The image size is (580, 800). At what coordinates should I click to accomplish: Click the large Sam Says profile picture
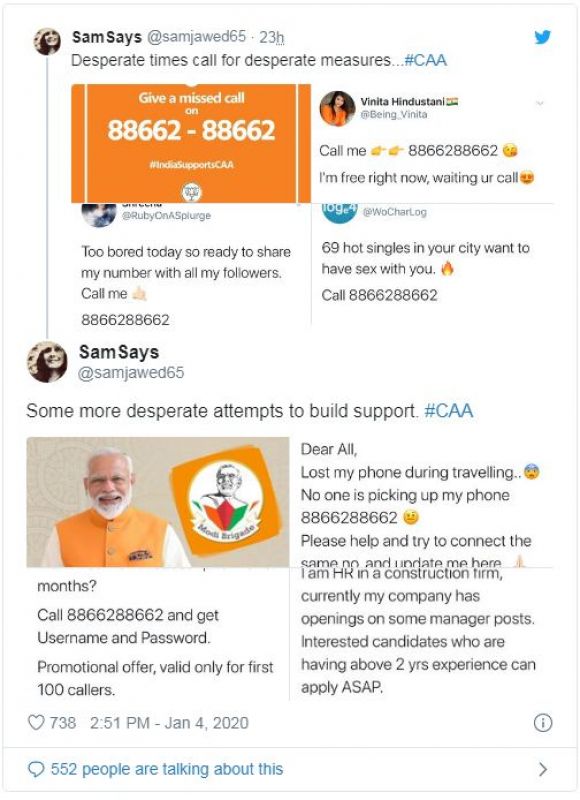(47, 362)
